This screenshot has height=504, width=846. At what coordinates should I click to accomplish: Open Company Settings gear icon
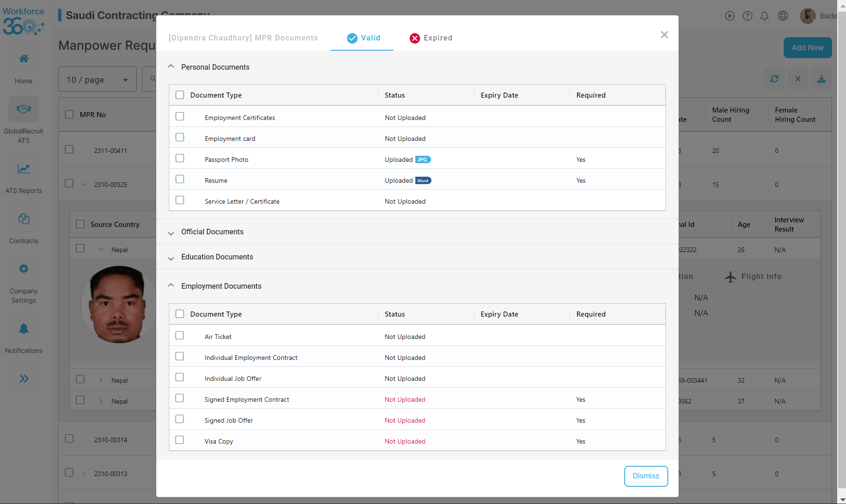click(24, 269)
